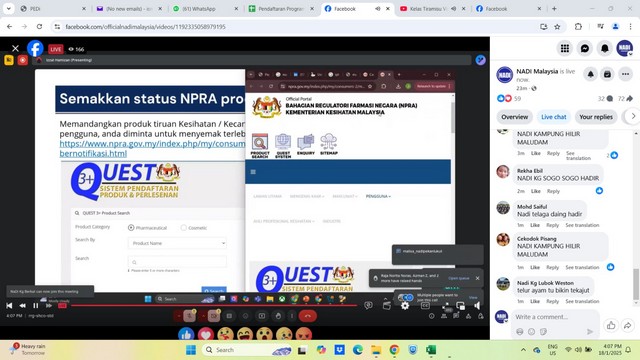Viewport: 640px width, 360px height.
Task: Bookmark this page with the star icon
Action: (557, 27)
